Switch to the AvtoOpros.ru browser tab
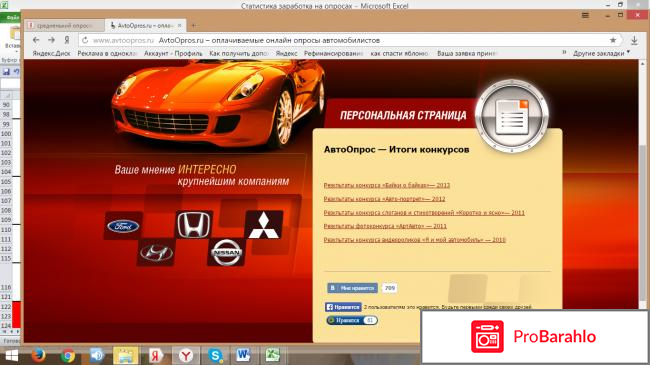This screenshot has width=650, height=365. coord(145,25)
